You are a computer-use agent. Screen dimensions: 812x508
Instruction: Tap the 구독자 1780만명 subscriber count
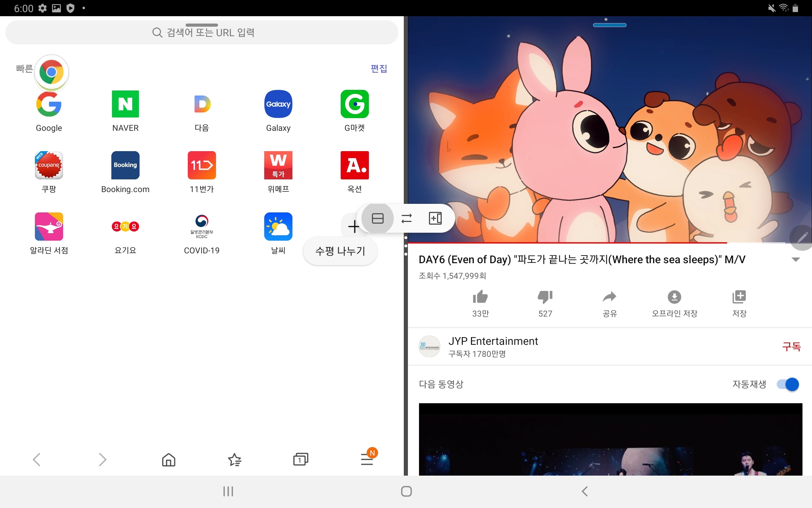(x=477, y=354)
